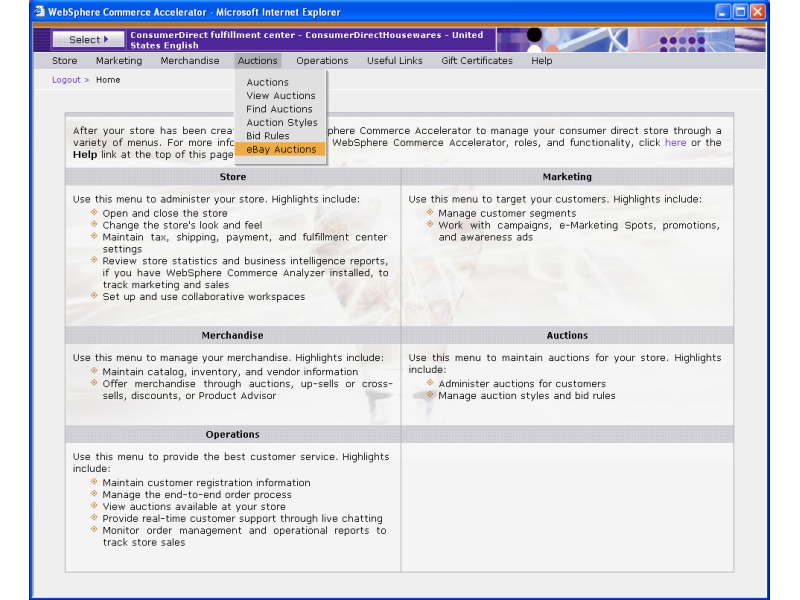Click 'Manage the end-to-end order process'
Screen dimensions: 800x600
[197, 494]
